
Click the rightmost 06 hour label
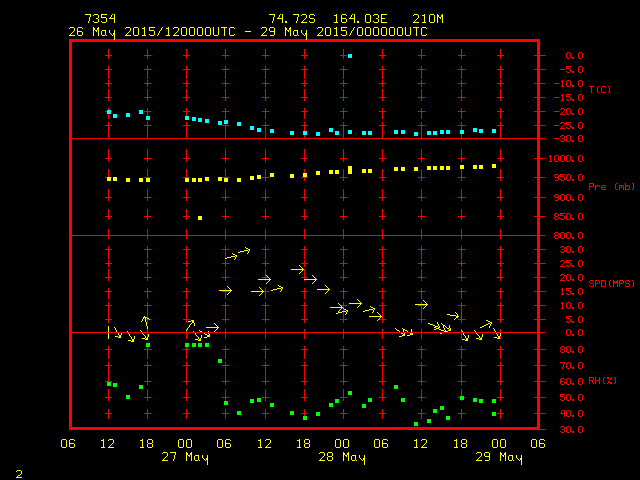tap(537, 444)
